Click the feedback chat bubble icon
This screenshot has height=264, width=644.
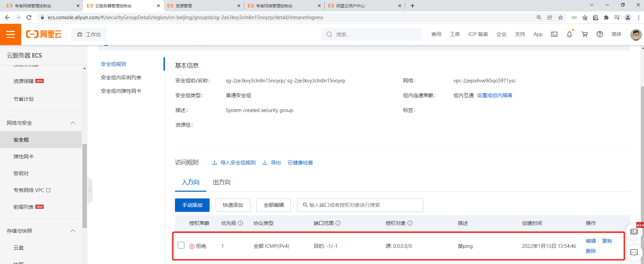tap(634, 253)
